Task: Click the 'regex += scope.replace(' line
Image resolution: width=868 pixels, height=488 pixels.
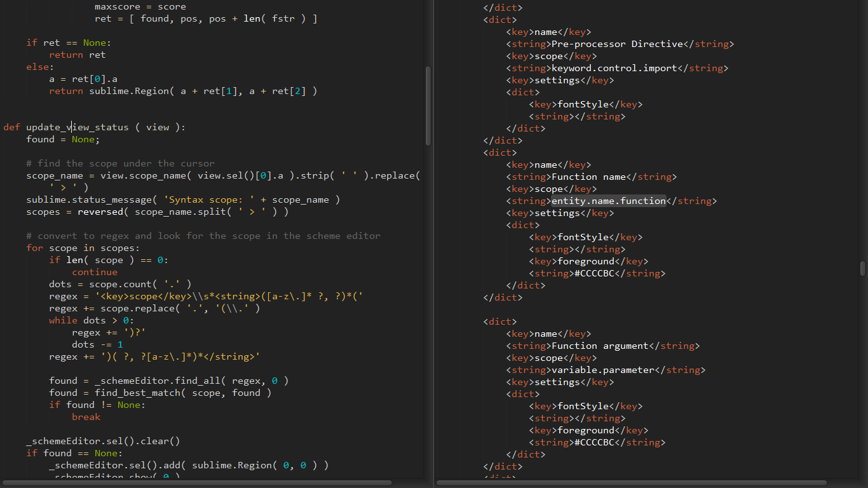Action: [x=154, y=309]
